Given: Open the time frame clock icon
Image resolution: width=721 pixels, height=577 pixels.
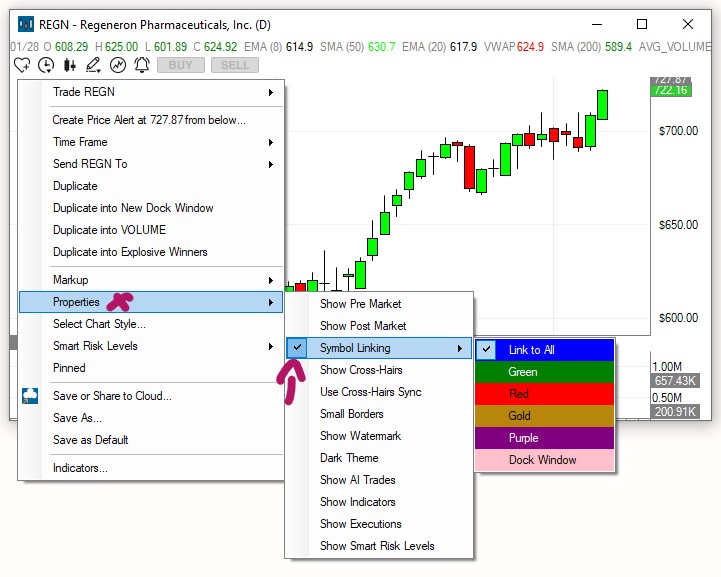Looking at the screenshot, I should click(x=46, y=65).
